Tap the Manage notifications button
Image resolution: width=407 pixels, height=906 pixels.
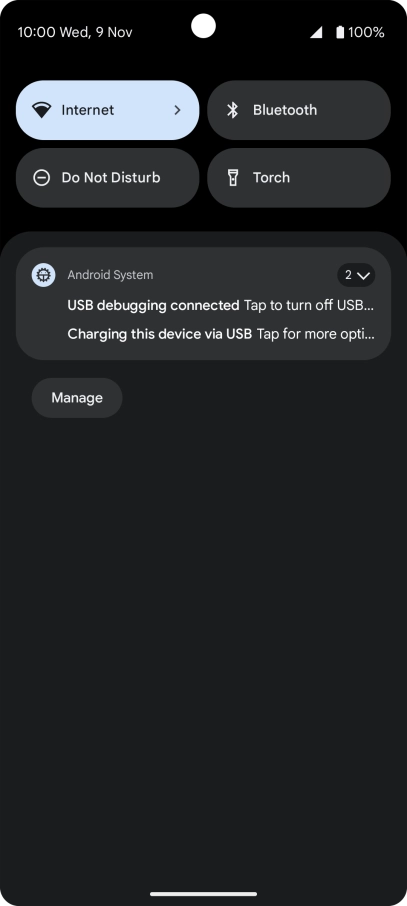click(x=77, y=398)
